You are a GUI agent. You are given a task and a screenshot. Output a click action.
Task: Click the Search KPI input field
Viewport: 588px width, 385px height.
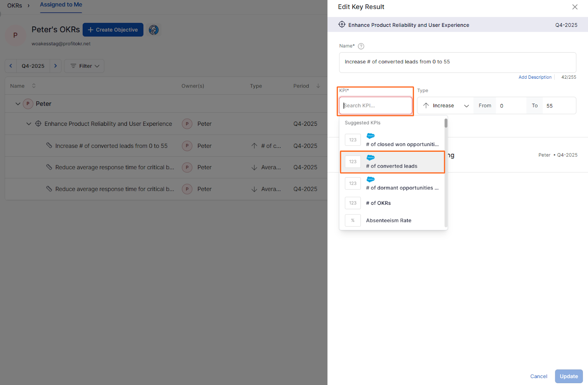pyautogui.click(x=376, y=106)
